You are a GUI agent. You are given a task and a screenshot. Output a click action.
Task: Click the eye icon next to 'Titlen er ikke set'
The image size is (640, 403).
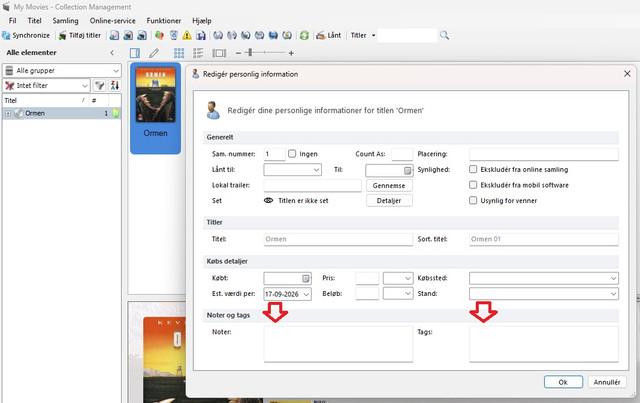(x=268, y=200)
